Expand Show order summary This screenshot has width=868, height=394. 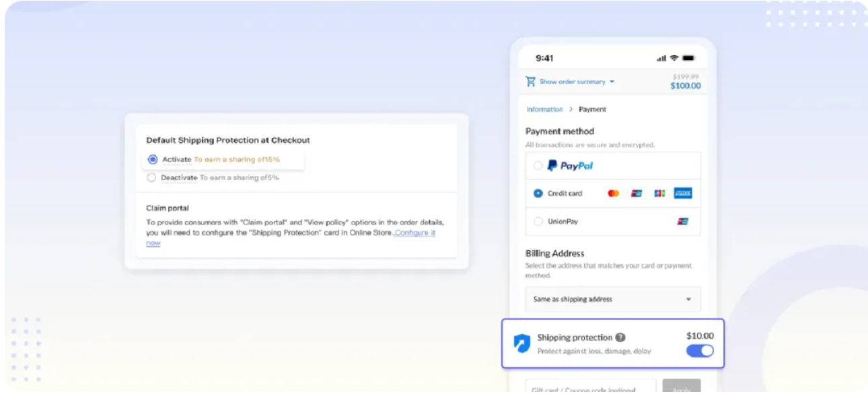577,82
